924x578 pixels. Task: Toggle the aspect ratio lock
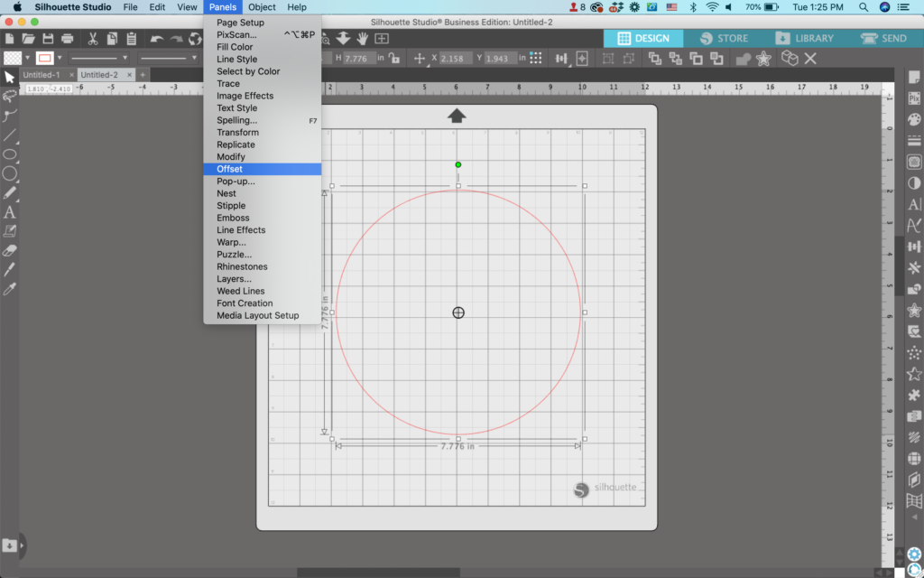pyautogui.click(x=394, y=59)
